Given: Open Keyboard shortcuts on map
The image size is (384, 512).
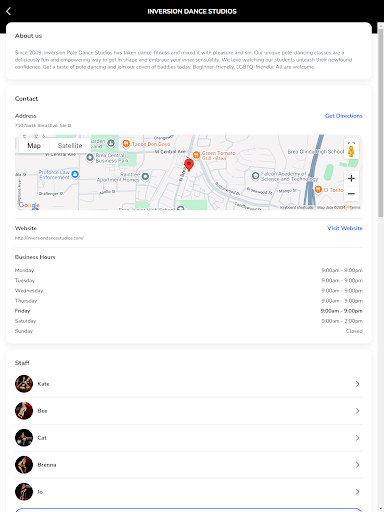Looking at the screenshot, I should 296,207.
